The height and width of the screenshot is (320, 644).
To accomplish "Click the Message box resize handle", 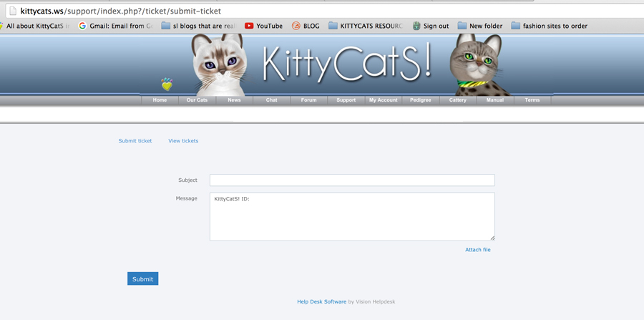I will 492,238.
